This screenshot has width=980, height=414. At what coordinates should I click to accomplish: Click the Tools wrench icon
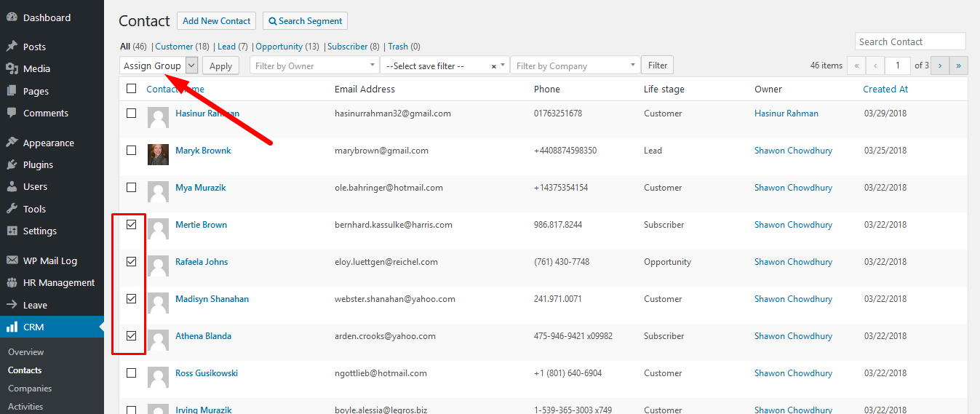(12, 209)
